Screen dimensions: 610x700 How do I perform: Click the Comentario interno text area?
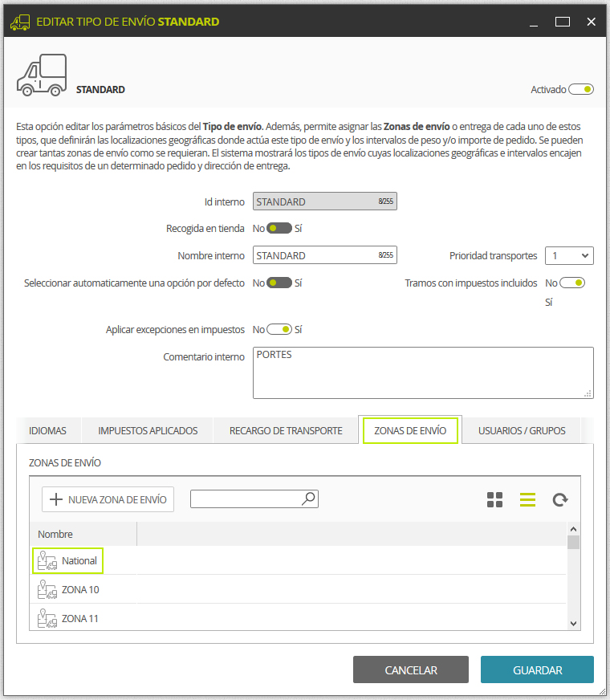(x=423, y=372)
